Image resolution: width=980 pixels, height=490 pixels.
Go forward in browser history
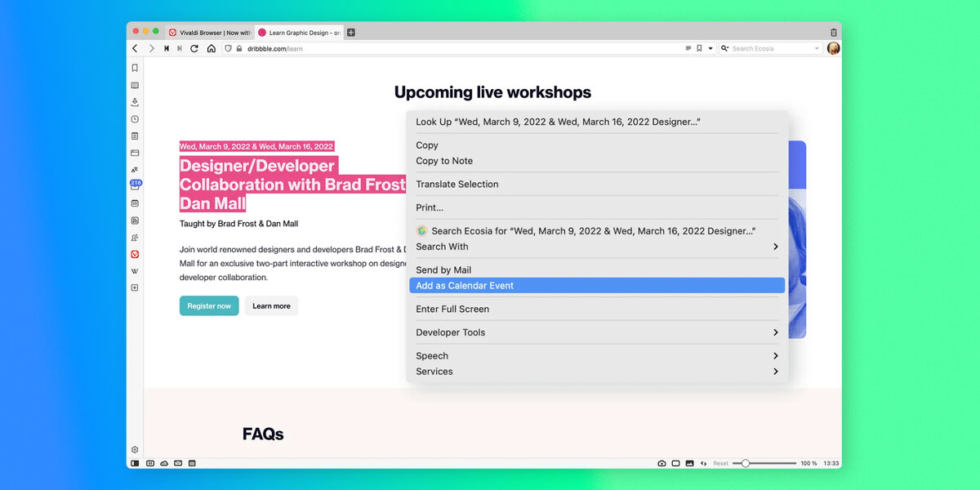(x=151, y=49)
